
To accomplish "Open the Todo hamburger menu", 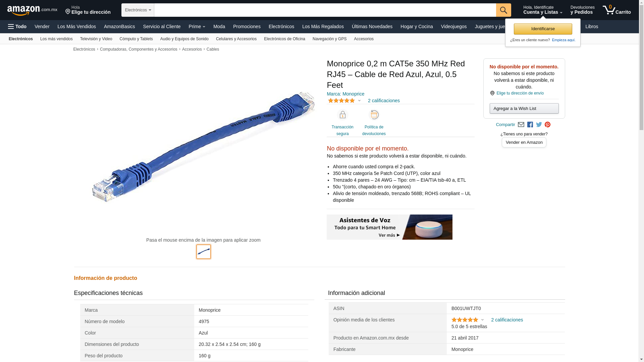I will click(x=17, y=26).
